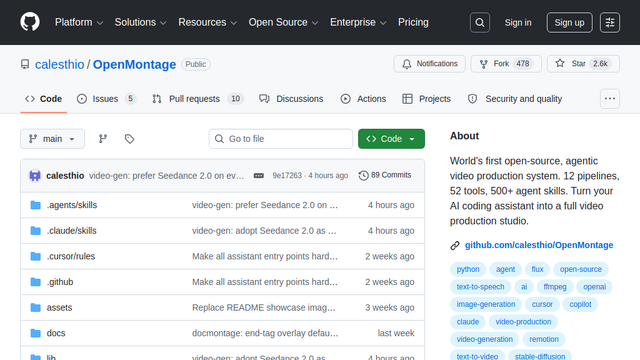Click the commit history clock icon
The height and width of the screenshot is (360, 640).
(x=363, y=176)
